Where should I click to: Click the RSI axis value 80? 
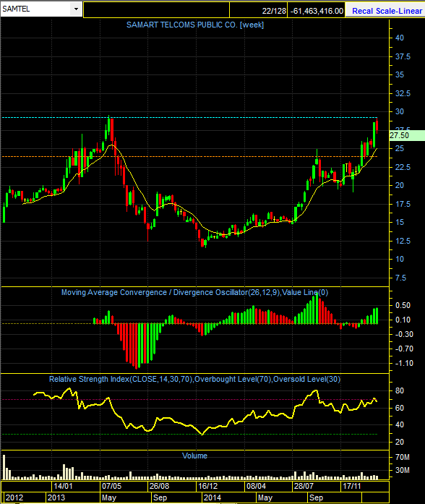pos(399,390)
